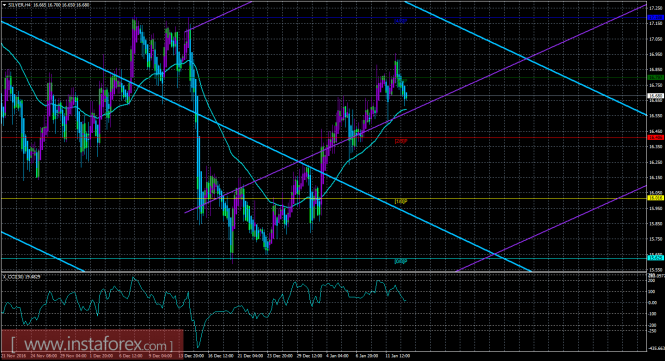The image size is (665, 361).
Task: Click the yellow price tag on price axis
Action: [x=656, y=198]
